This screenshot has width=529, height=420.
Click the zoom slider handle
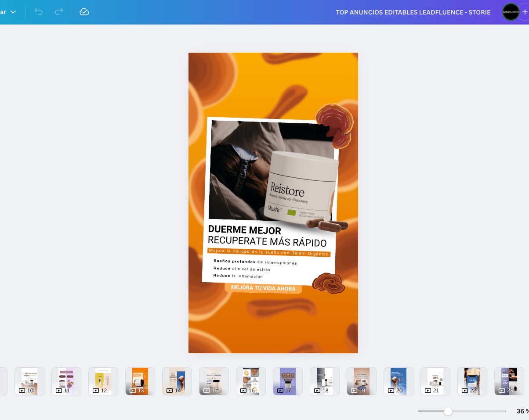tap(448, 411)
